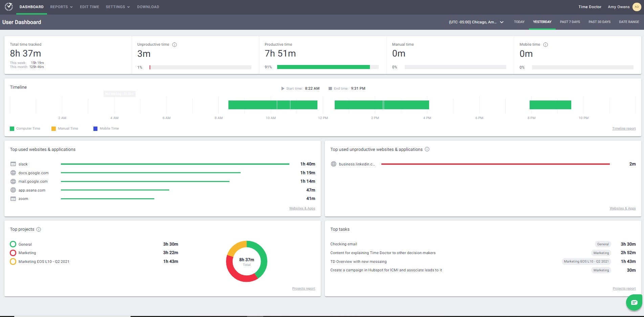Open the Edit Time page

tap(89, 7)
